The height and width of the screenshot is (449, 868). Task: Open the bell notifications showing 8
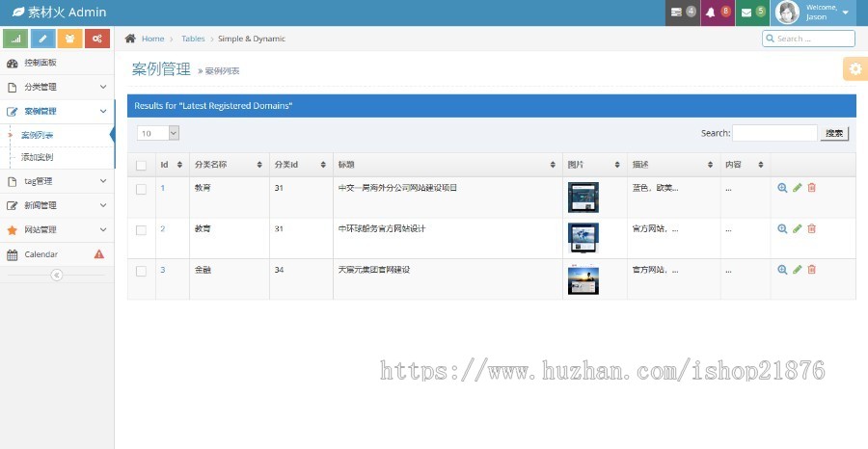coord(718,13)
